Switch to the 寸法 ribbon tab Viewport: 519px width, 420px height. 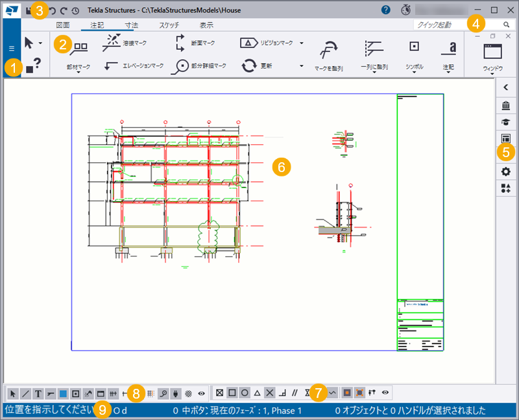[132, 25]
